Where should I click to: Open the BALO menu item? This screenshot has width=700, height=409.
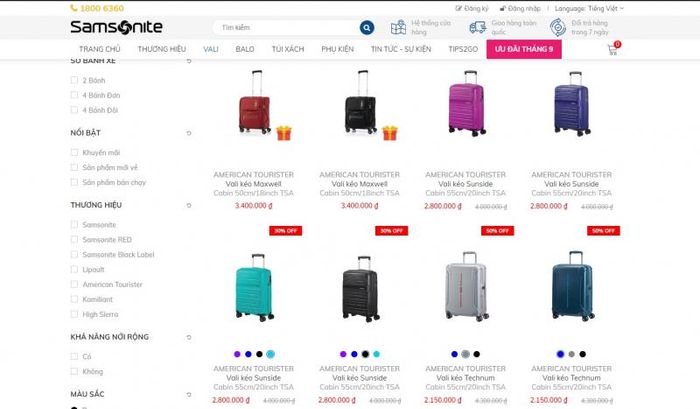(x=245, y=49)
